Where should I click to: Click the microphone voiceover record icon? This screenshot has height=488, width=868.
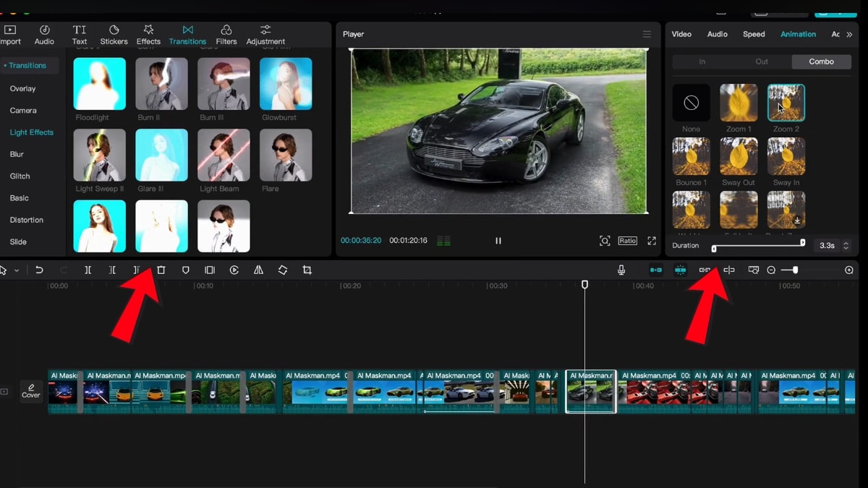[621, 270]
